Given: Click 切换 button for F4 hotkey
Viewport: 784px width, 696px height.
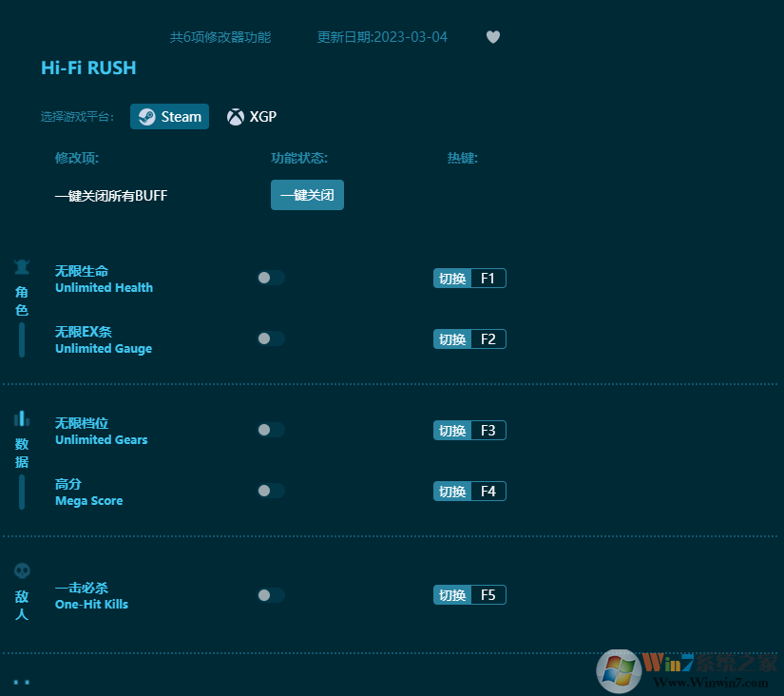Looking at the screenshot, I should (x=452, y=492).
